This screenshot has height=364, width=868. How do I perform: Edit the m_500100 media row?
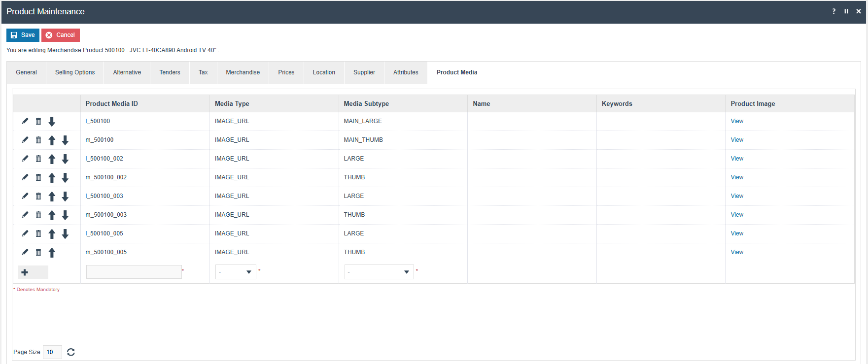click(x=25, y=140)
